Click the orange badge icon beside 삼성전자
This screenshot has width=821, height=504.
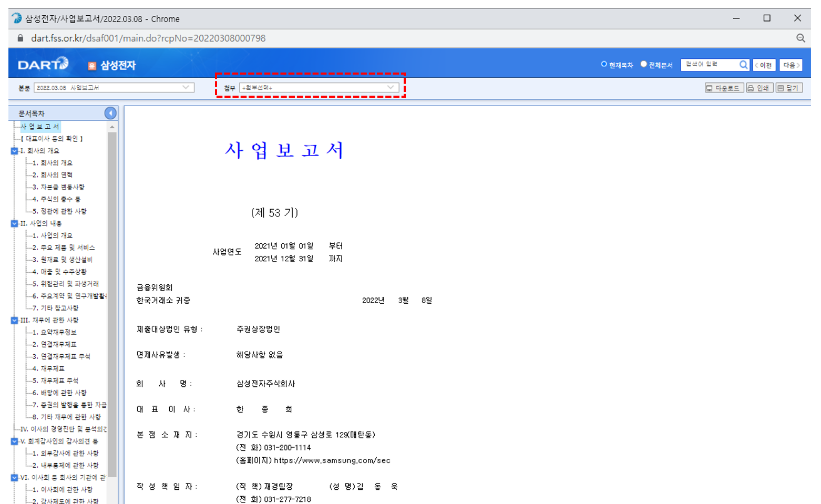(x=92, y=66)
